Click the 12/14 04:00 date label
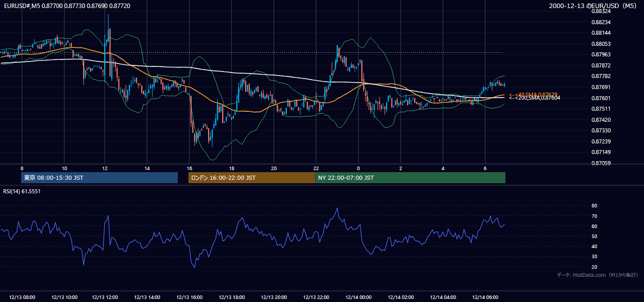 (443, 297)
